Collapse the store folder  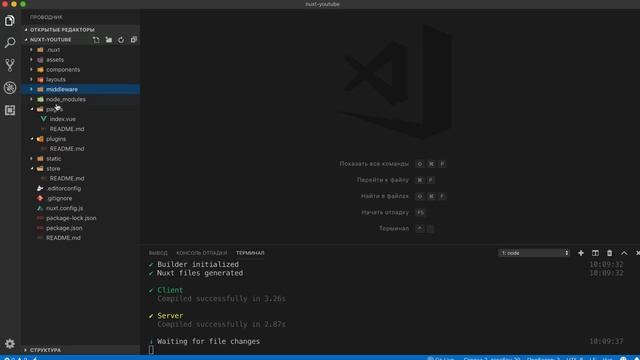81,168
